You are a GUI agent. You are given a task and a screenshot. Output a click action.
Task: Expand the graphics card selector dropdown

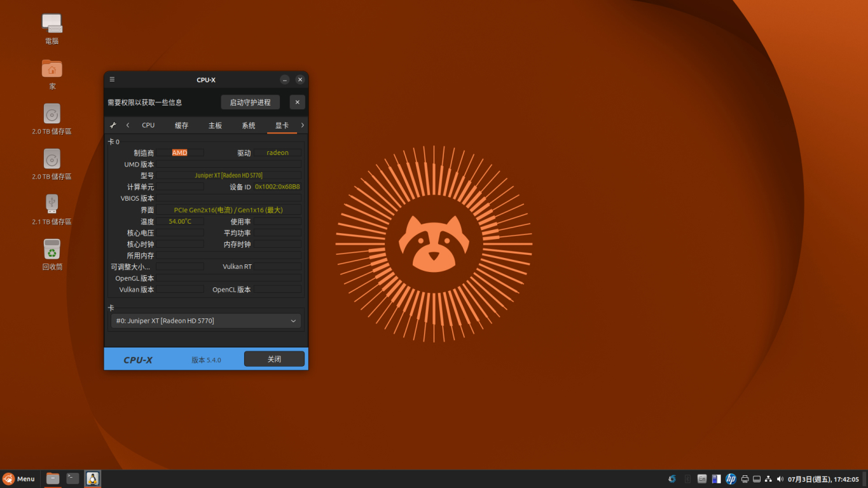[x=206, y=321]
